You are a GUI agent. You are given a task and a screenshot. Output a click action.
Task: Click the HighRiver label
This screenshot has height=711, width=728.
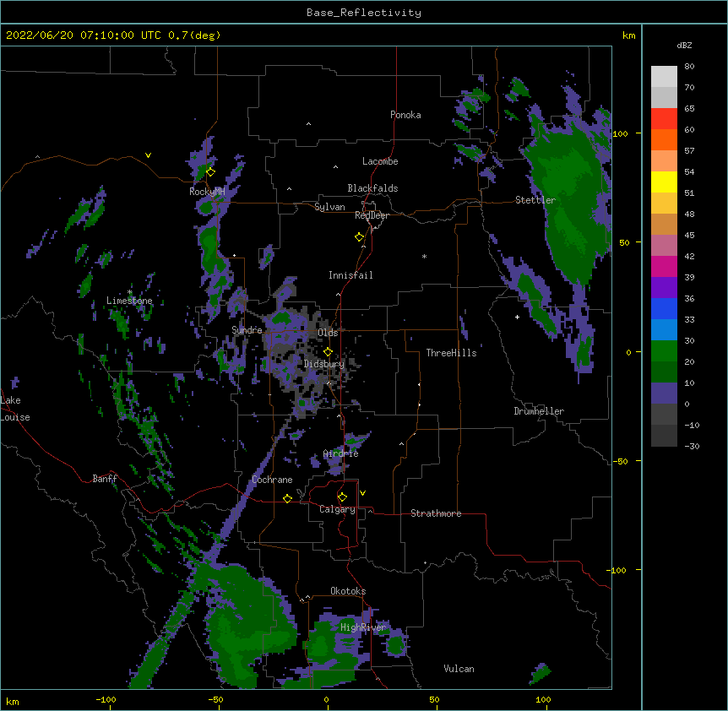(x=363, y=627)
